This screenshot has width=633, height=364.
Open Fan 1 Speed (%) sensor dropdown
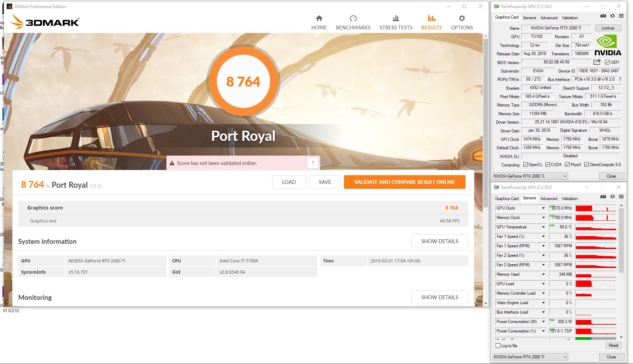point(543,236)
